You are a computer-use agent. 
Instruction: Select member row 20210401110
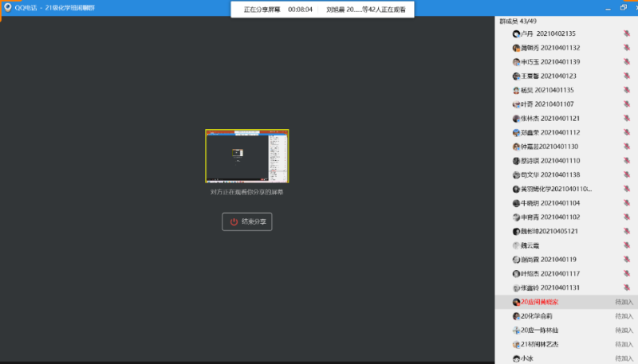(566, 160)
